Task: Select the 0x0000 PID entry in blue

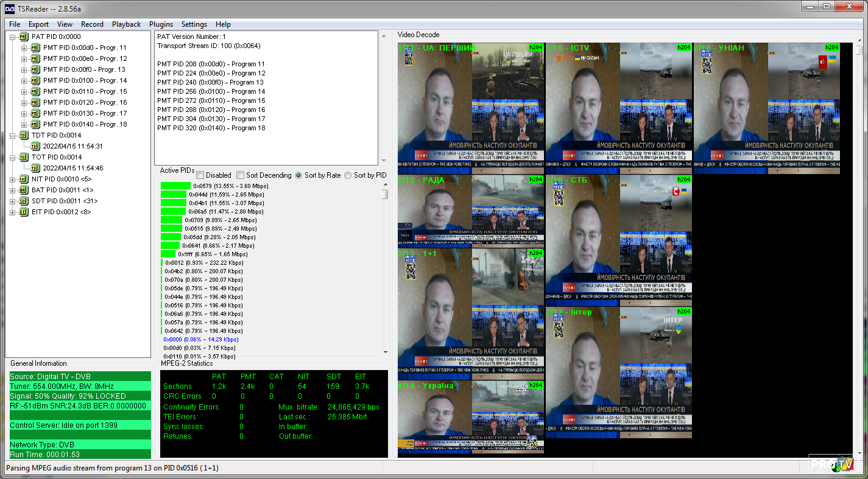Action: [201, 340]
